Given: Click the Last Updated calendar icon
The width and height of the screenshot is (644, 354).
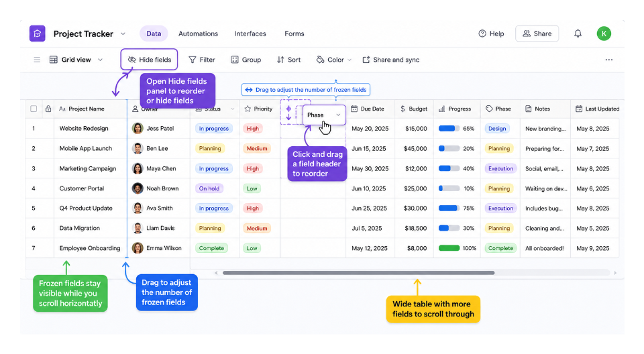Looking at the screenshot, I should point(579,109).
